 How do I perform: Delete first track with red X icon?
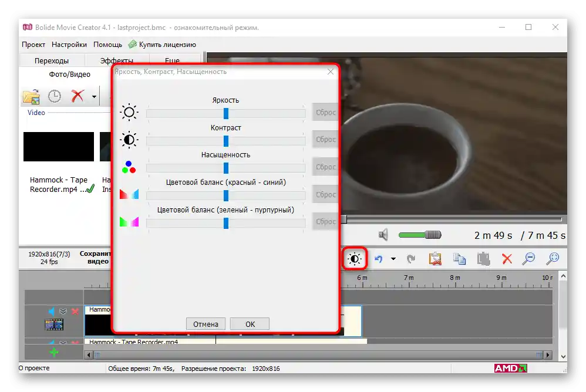tap(75, 311)
